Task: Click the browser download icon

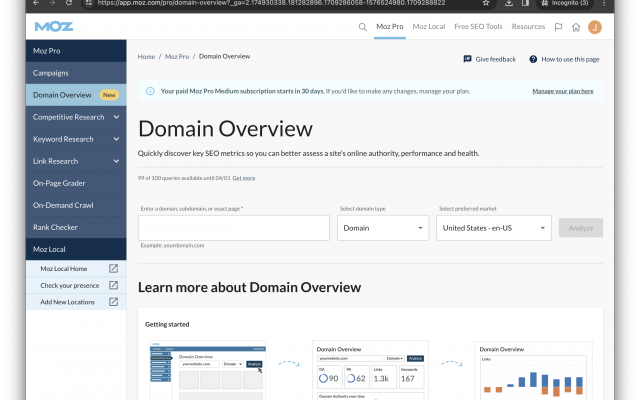Action: pos(509,3)
